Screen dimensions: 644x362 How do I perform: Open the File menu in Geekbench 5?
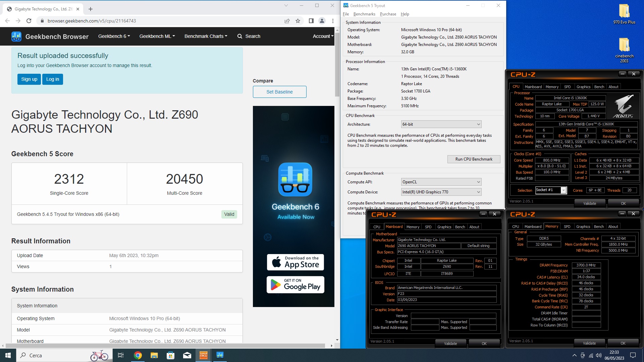coord(346,14)
